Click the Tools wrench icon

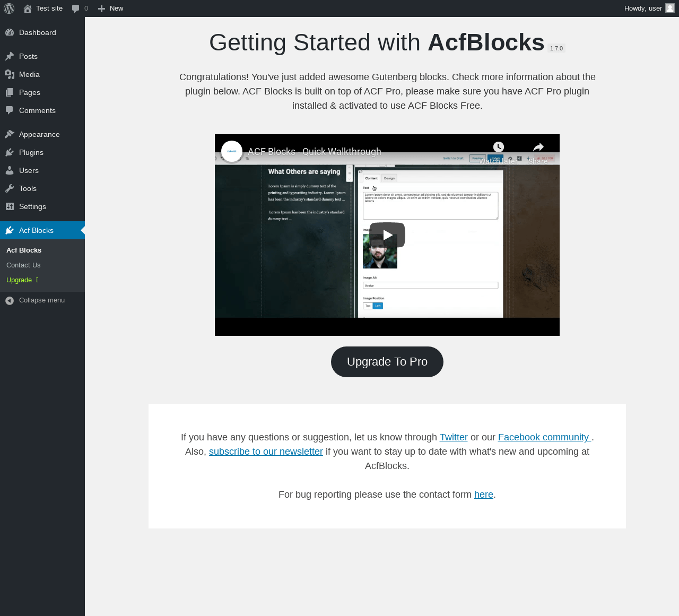10,188
